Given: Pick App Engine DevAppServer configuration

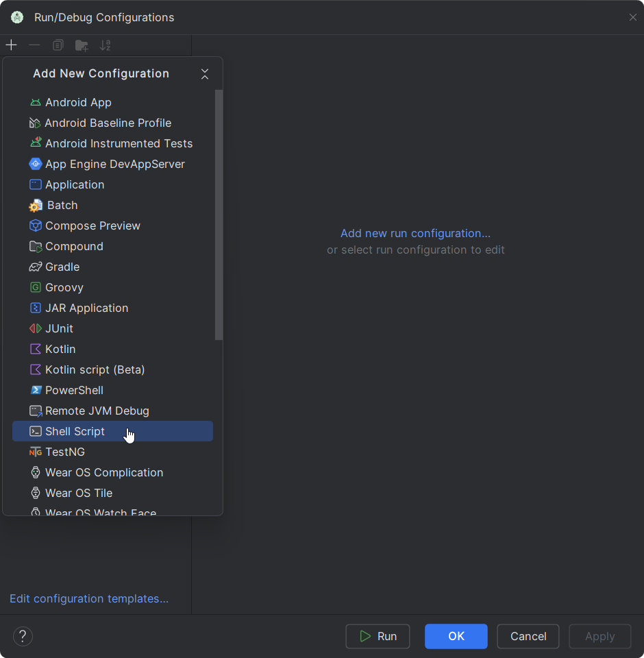Looking at the screenshot, I should (112, 164).
